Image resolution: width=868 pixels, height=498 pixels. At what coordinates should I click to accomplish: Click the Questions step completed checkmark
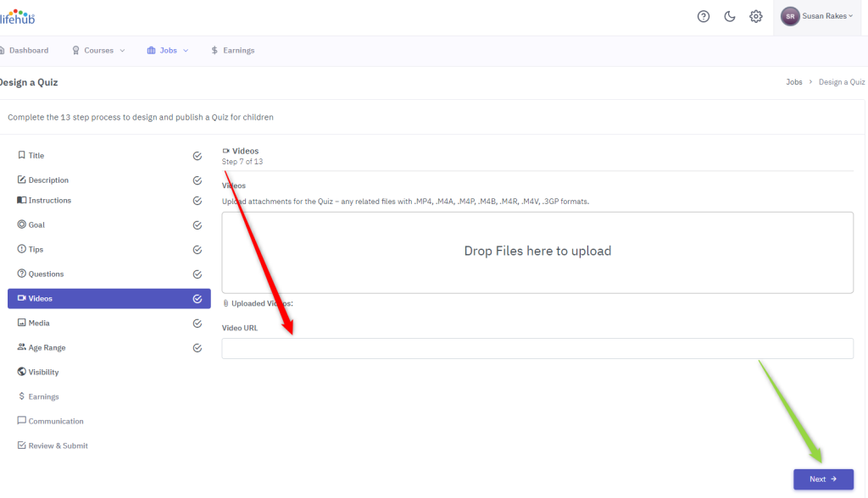click(197, 274)
